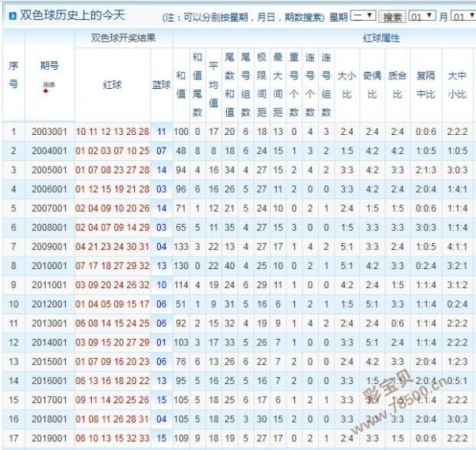Click blue ball 10 in row 2011001
This screenshot has height=450, width=476.
tap(161, 285)
